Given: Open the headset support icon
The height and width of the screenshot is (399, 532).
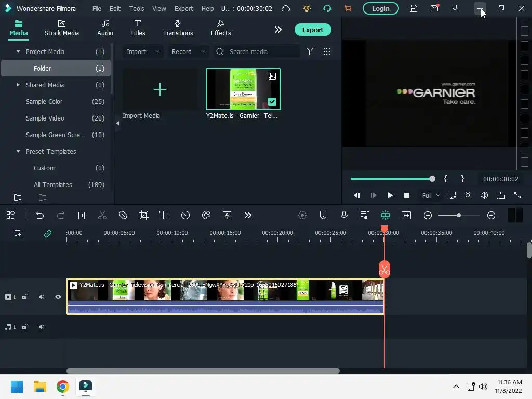Looking at the screenshot, I should click(327, 8).
